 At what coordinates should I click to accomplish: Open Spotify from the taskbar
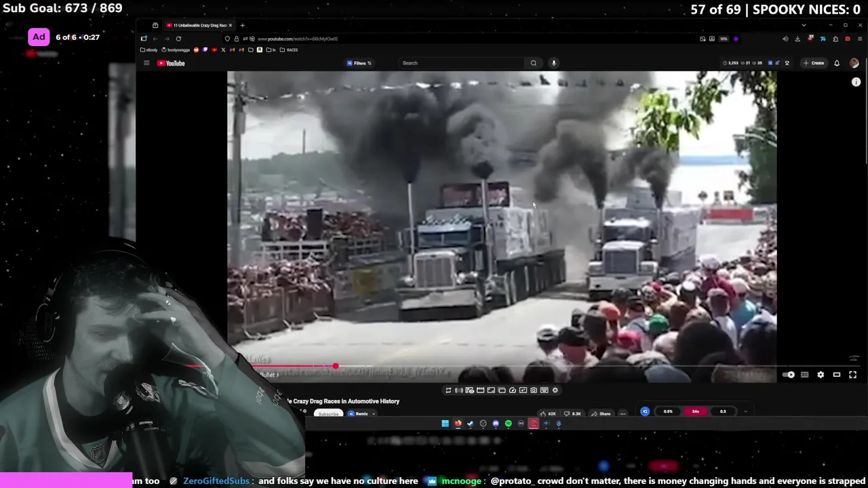pyautogui.click(x=508, y=424)
